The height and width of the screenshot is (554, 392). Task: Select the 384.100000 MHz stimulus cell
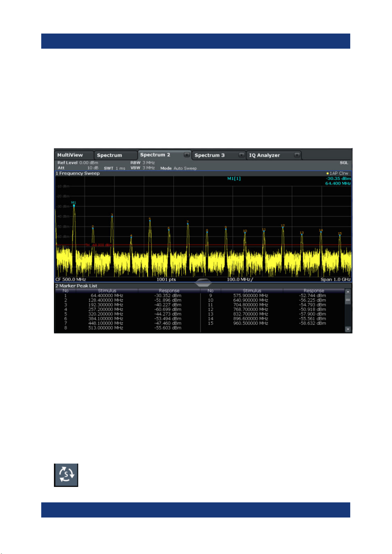(x=106, y=319)
